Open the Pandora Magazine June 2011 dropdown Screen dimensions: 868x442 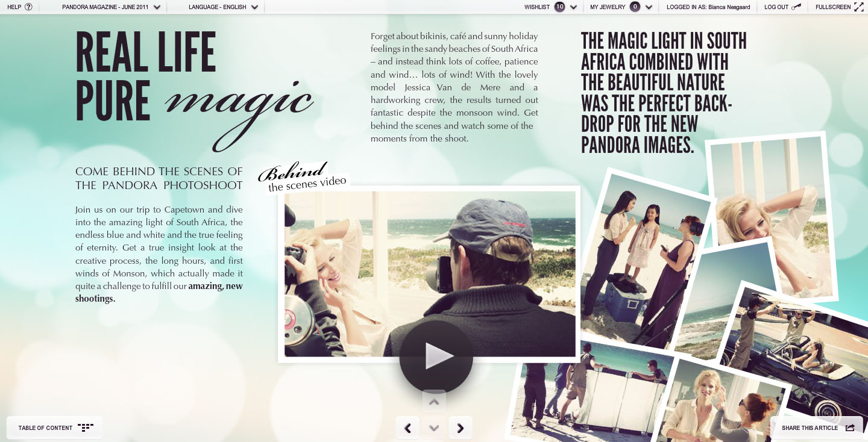coord(111,7)
